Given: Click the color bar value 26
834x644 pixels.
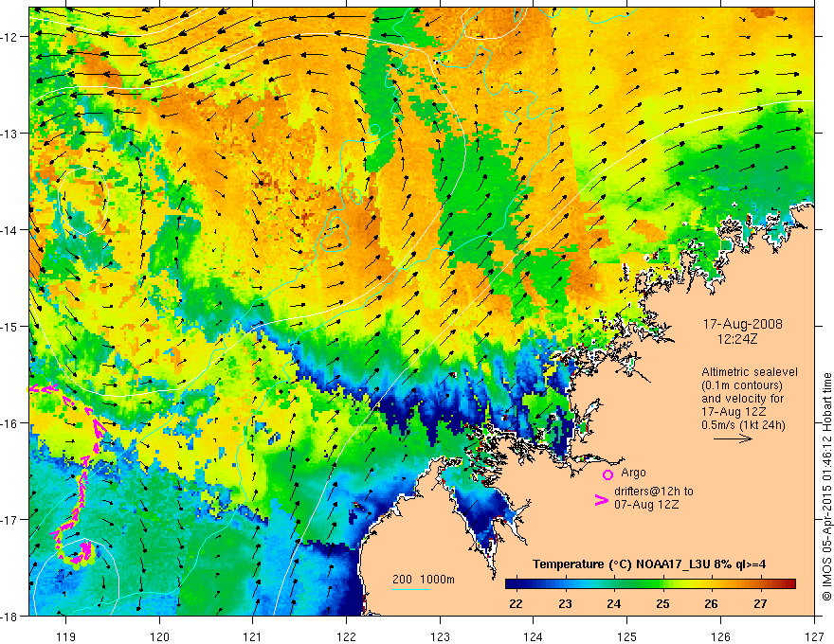Looking at the screenshot, I should pos(711,603).
